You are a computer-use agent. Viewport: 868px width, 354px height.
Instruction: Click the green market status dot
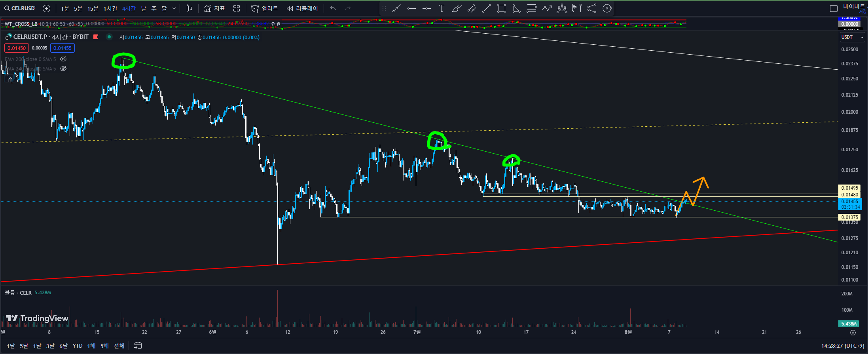pos(109,37)
